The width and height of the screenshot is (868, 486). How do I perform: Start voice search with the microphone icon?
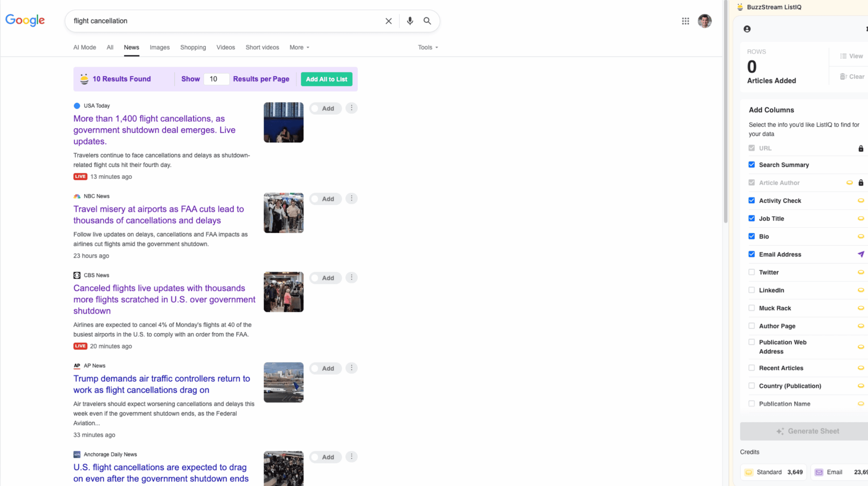pyautogui.click(x=410, y=21)
